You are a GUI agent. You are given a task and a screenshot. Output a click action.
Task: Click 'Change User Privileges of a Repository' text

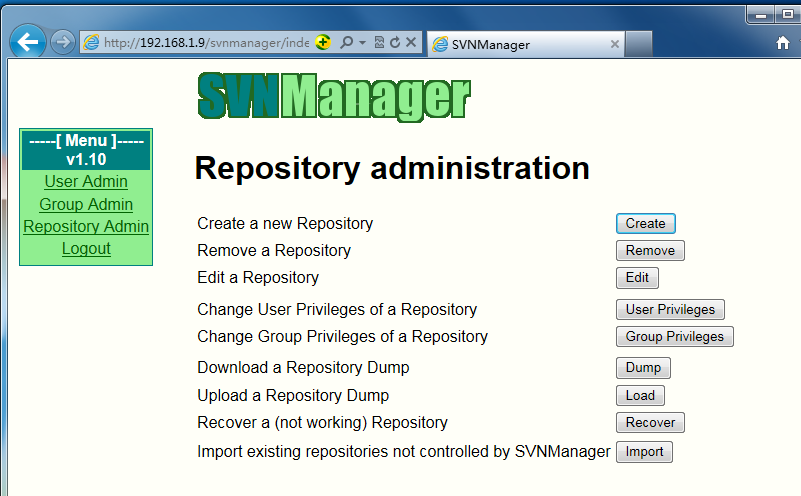point(337,310)
